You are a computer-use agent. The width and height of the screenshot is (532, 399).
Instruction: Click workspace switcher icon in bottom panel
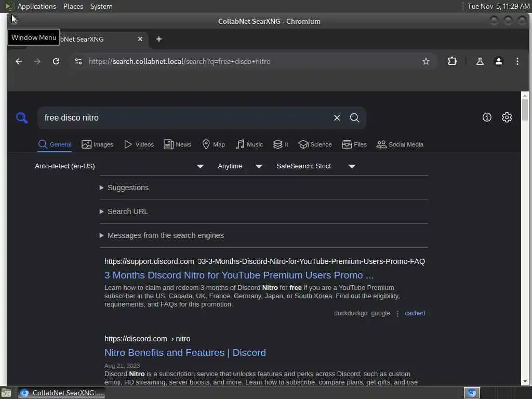[472, 393]
